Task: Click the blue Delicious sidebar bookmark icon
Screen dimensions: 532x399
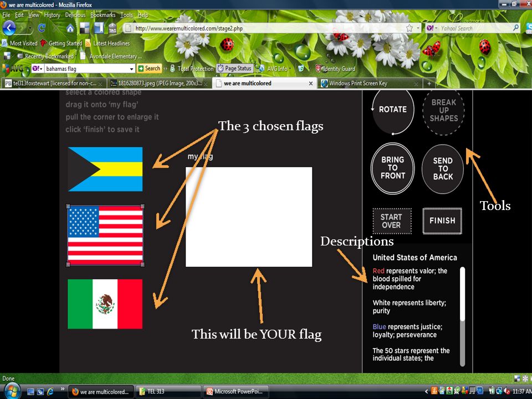Action: 99,28
